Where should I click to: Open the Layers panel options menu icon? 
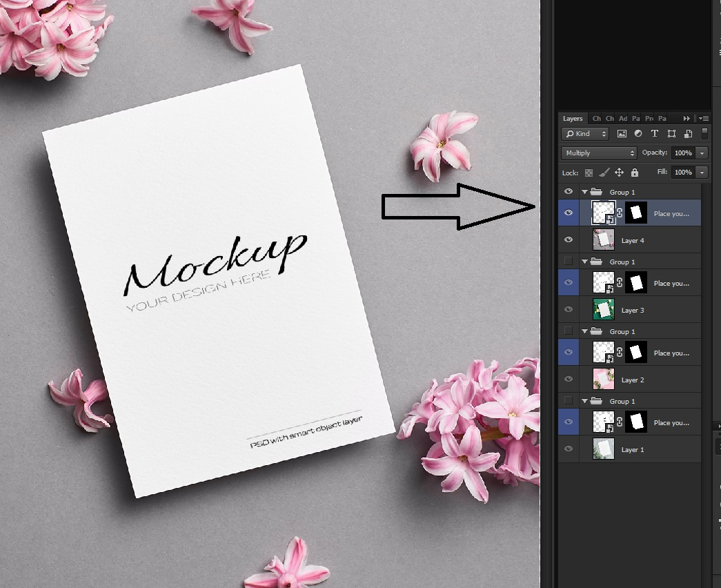[704, 118]
